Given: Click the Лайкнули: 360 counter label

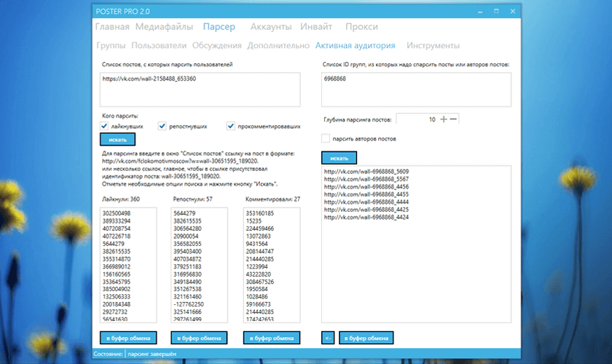Looking at the screenshot, I should [x=121, y=199].
